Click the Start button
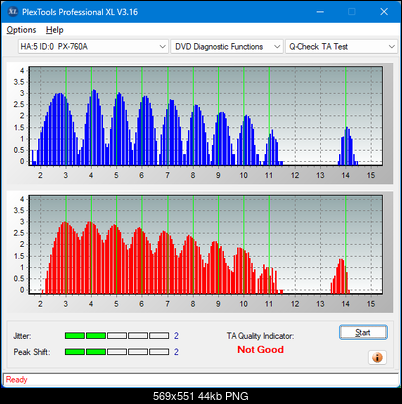 363,332
